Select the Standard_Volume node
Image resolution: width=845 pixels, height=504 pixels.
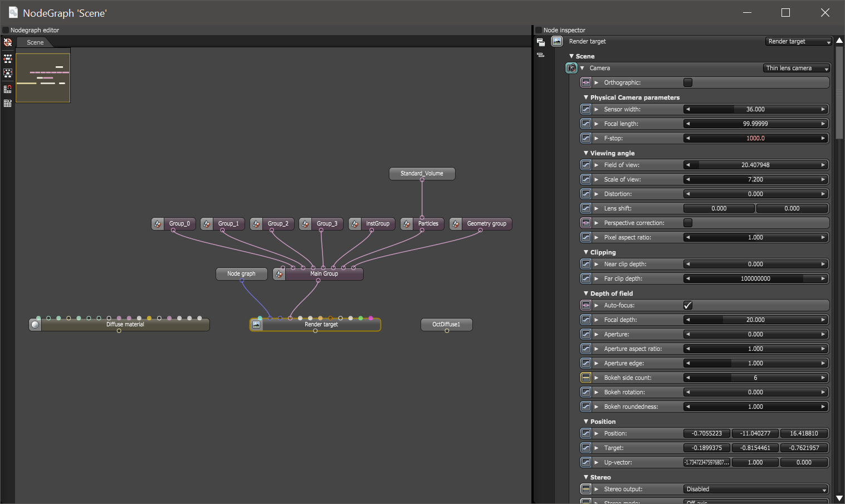point(422,173)
